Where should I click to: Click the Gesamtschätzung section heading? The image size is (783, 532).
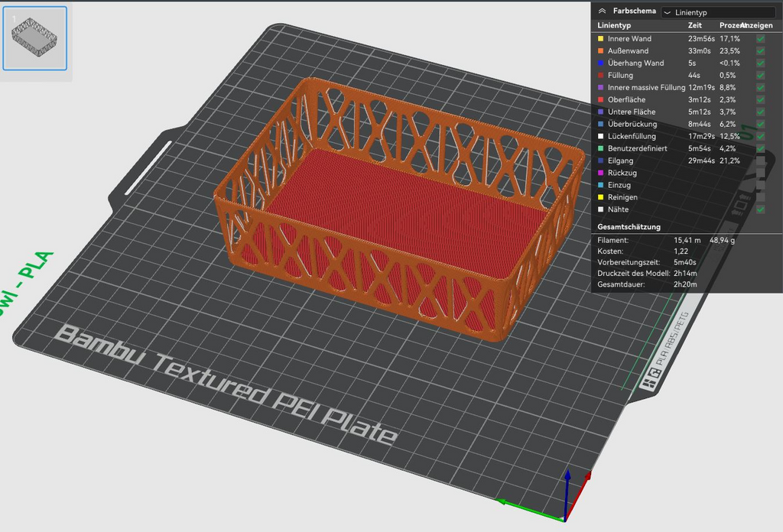[x=629, y=227]
